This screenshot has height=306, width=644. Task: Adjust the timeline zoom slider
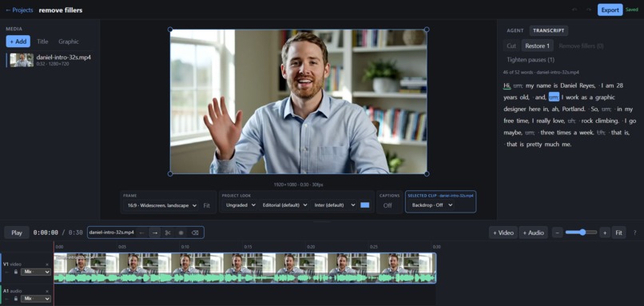(581, 232)
